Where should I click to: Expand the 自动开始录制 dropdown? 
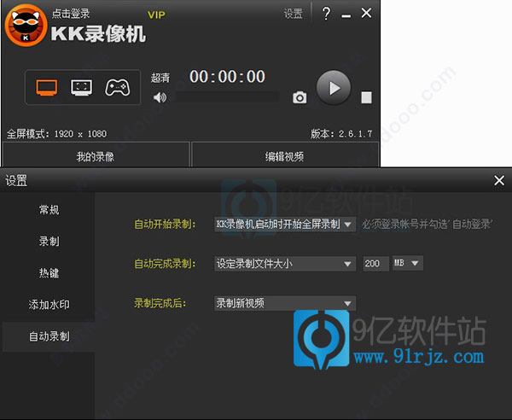tap(285, 225)
